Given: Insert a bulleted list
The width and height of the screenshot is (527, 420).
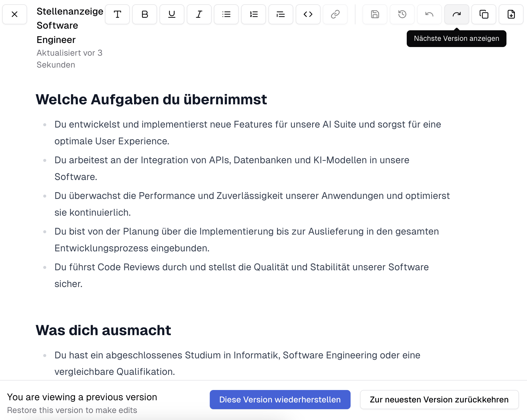Looking at the screenshot, I should pyautogui.click(x=226, y=14).
